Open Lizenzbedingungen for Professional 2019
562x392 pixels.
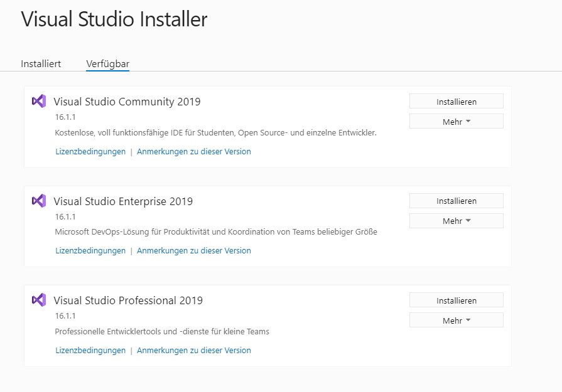90,350
